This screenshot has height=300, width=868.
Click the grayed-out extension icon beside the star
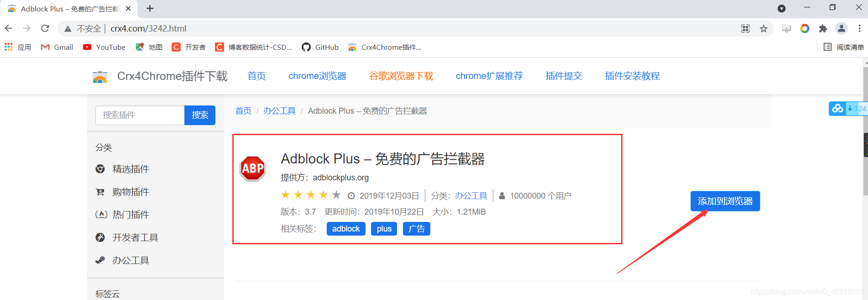tap(786, 29)
